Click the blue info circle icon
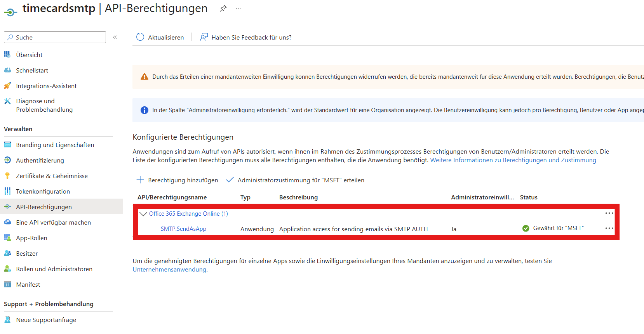 tap(144, 110)
